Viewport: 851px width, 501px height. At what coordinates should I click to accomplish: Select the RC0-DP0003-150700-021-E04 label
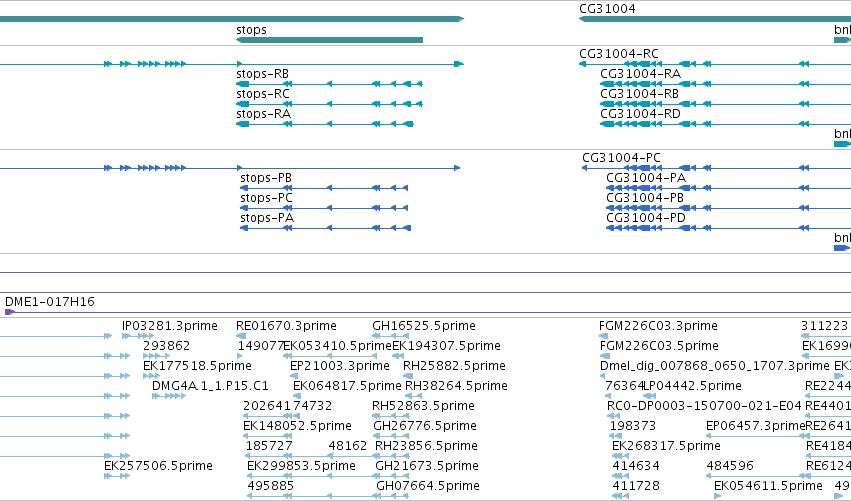(704, 406)
